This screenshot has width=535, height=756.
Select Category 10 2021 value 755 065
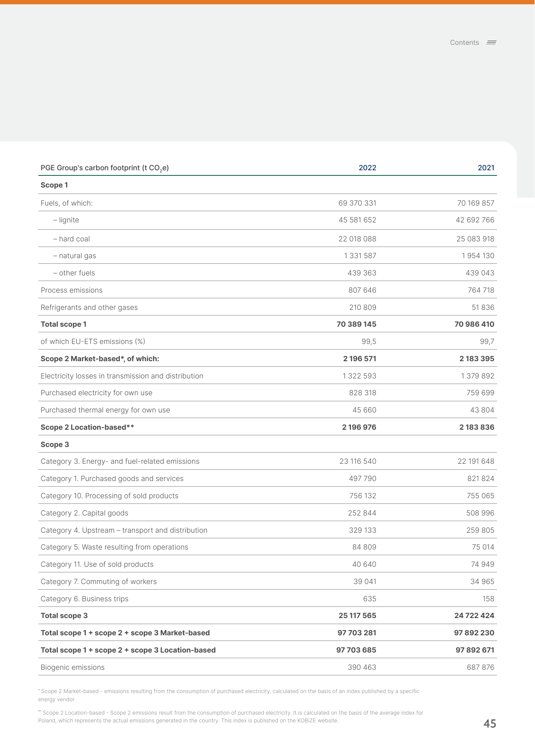481,496
